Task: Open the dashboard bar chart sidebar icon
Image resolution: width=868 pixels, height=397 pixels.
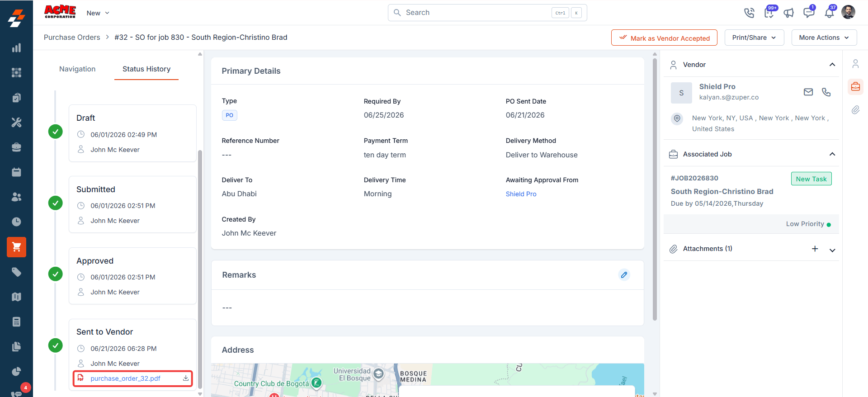Action: click(16, 48)
